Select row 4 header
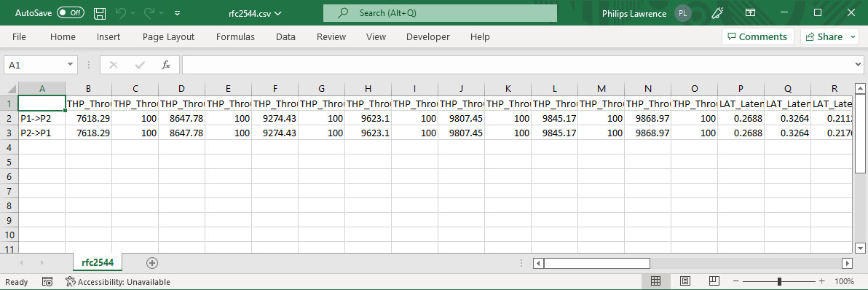The image size is (868, 290). [x=9, y=147]
